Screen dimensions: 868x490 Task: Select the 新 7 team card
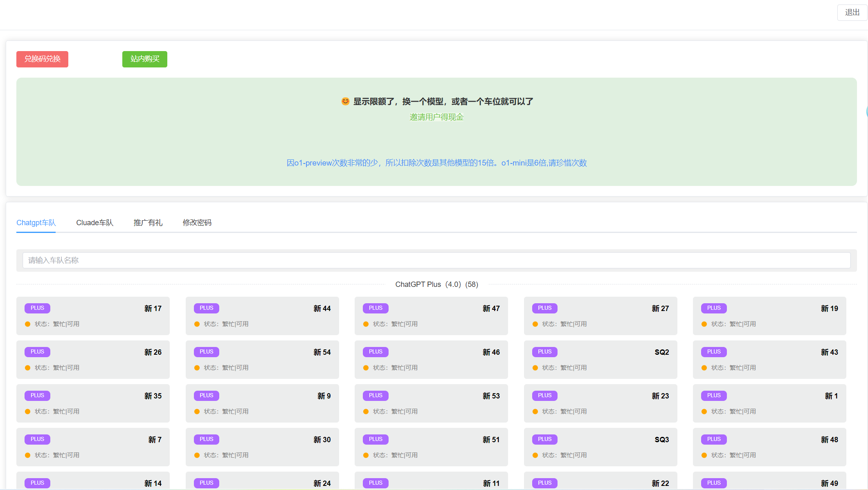pyautogui.click(x=93, y=447)
